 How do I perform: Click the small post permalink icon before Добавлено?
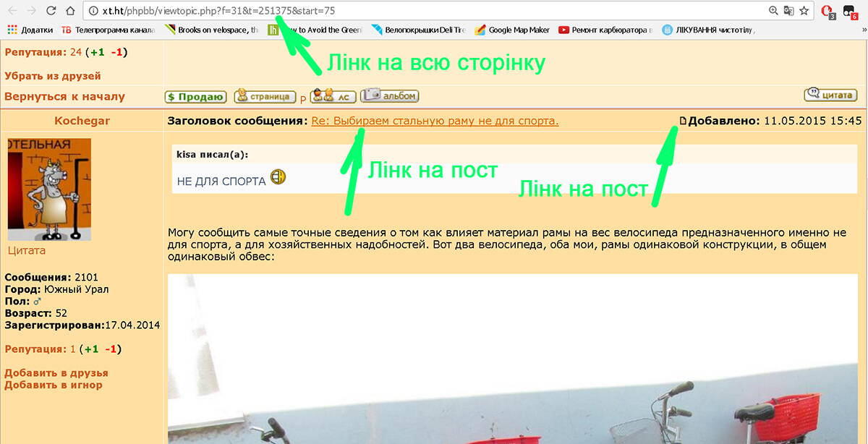click(683, 121)
